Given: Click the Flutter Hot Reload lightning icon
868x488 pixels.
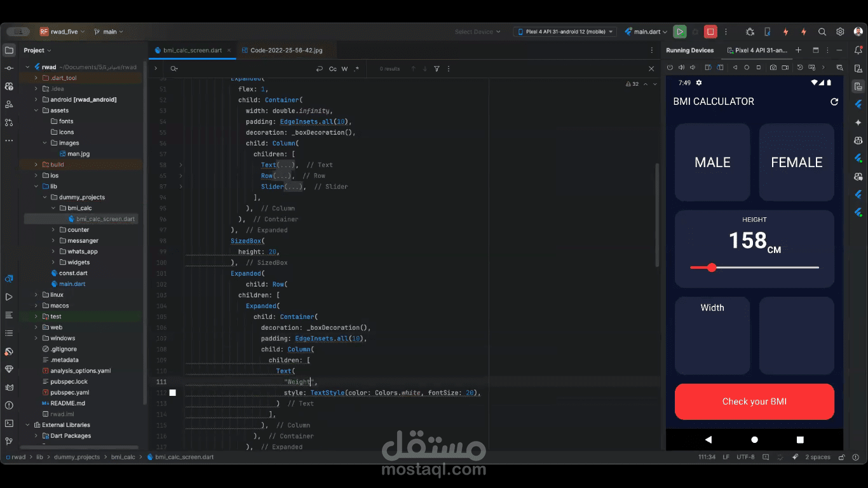Looking at the screenshot, I should (x=785, y=32).
